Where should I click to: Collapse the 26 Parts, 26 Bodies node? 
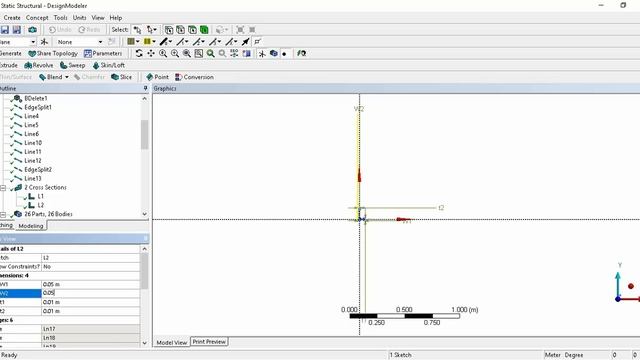[x=3, y=214]
